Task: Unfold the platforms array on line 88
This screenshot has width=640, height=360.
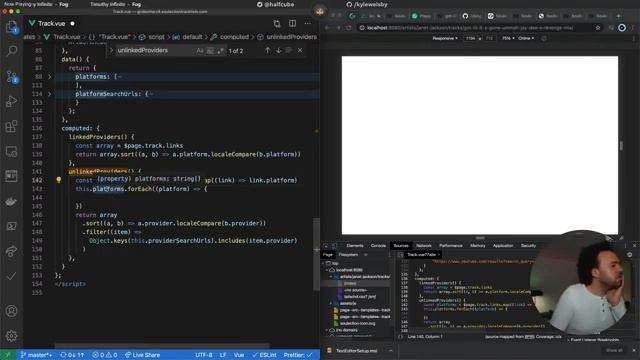Action: (50, 77)
